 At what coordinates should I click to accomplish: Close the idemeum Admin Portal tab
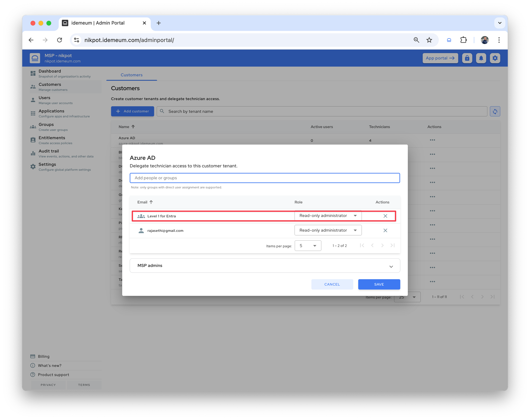(144, 23)
